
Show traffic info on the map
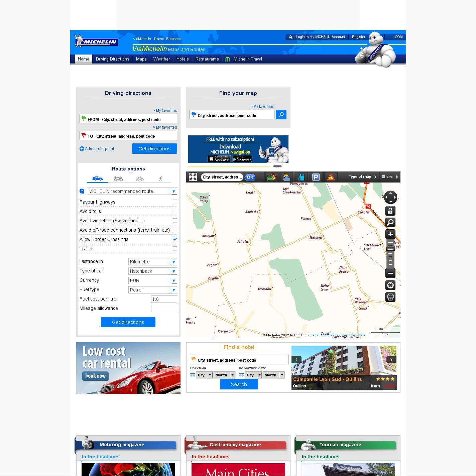pos(271,177)
